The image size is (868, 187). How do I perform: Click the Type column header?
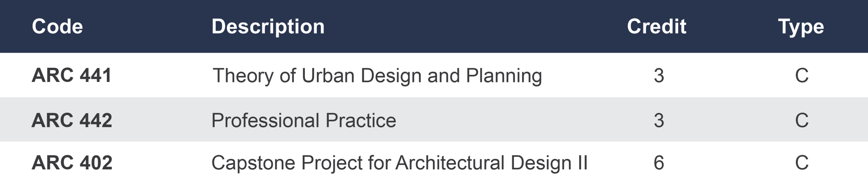[801, 26]
